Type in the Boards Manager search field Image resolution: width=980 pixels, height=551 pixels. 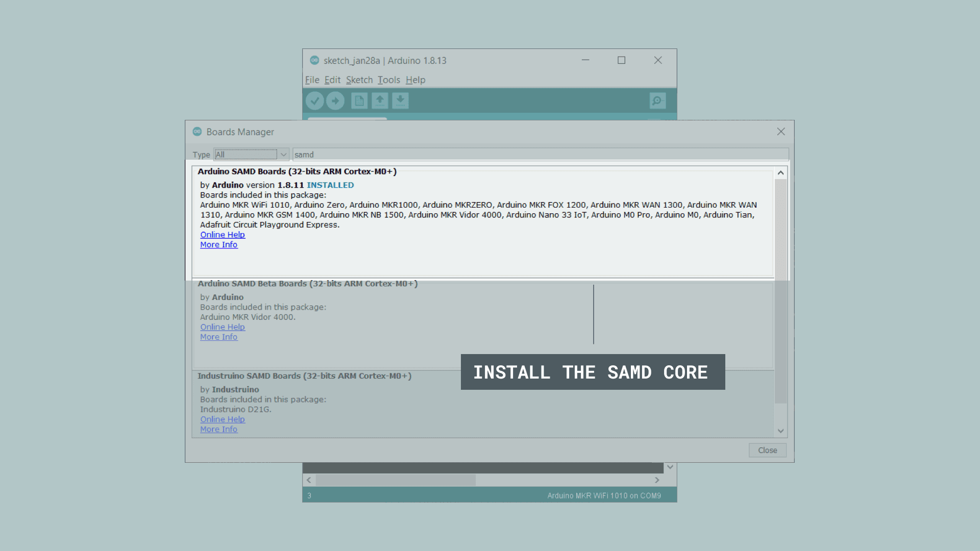coord(538,154)
